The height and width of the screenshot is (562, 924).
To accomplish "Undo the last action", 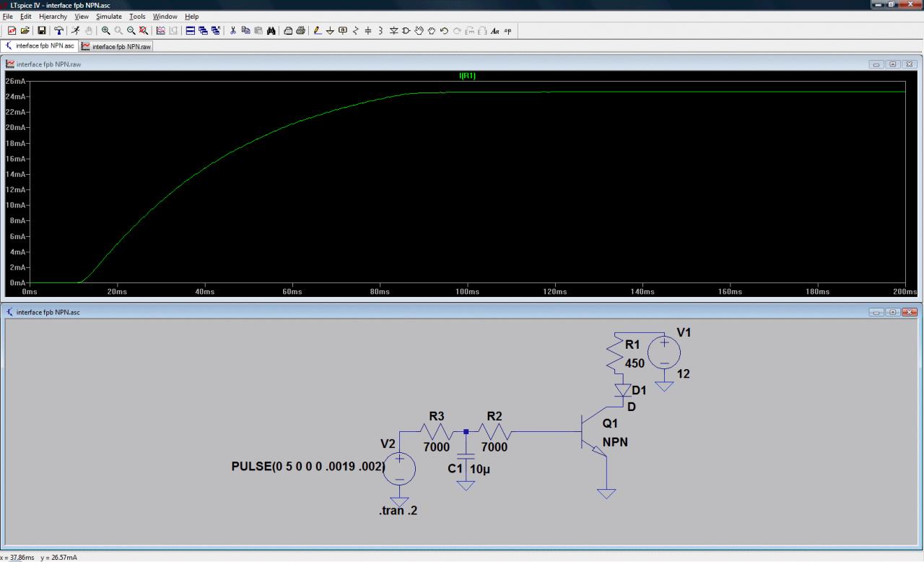I will [444, 30].
